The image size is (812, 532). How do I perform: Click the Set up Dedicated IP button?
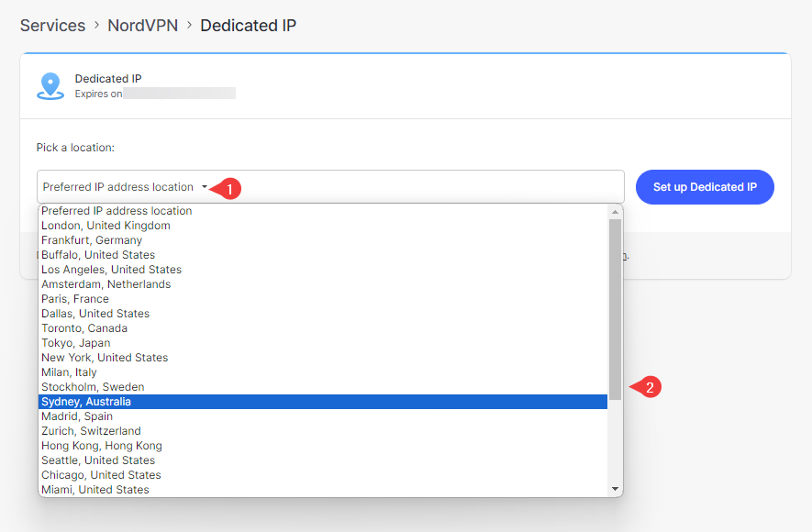pos(705,187)
